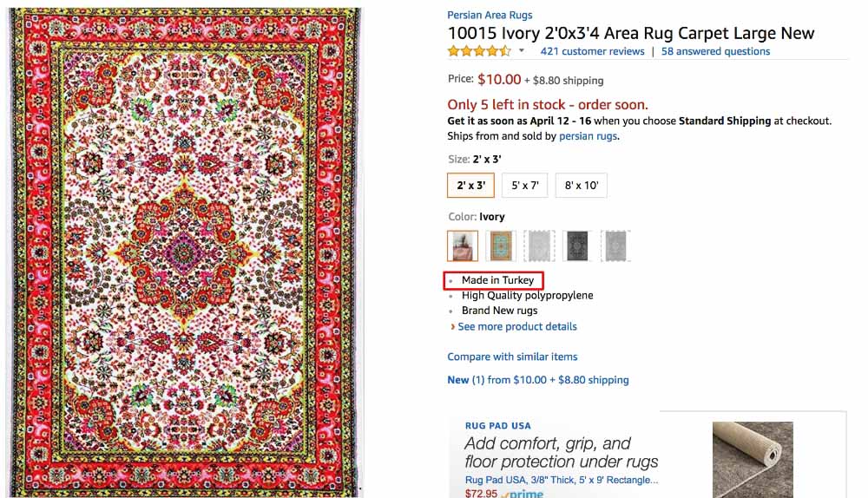Screen dimensions: 868x498
Task: Click the main rug product image
Action: pos(185,252)
